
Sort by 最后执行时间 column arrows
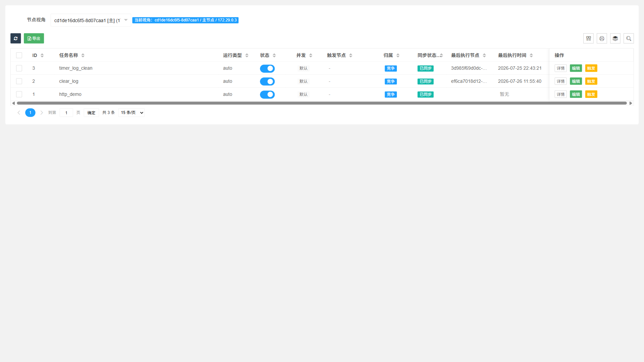coord(531,55)
